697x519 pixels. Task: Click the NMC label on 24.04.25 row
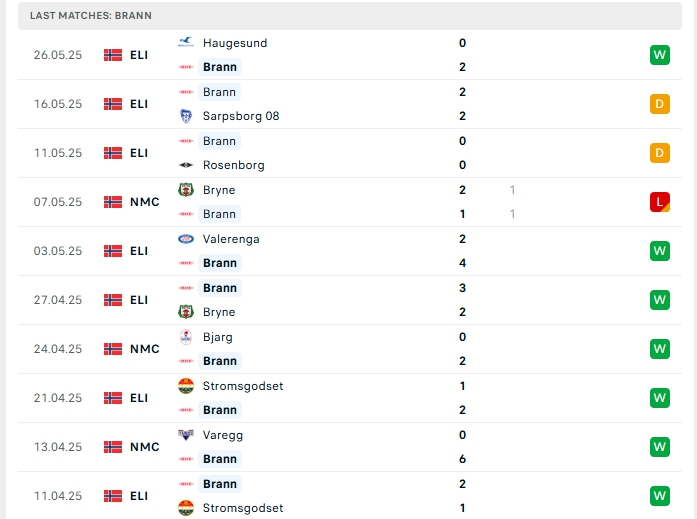144,349
